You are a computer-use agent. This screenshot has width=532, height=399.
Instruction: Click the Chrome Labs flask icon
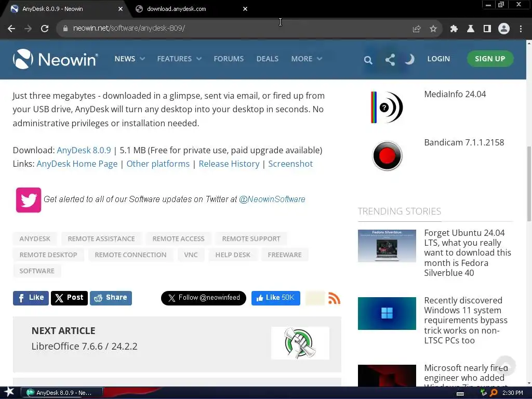point(471,29)
